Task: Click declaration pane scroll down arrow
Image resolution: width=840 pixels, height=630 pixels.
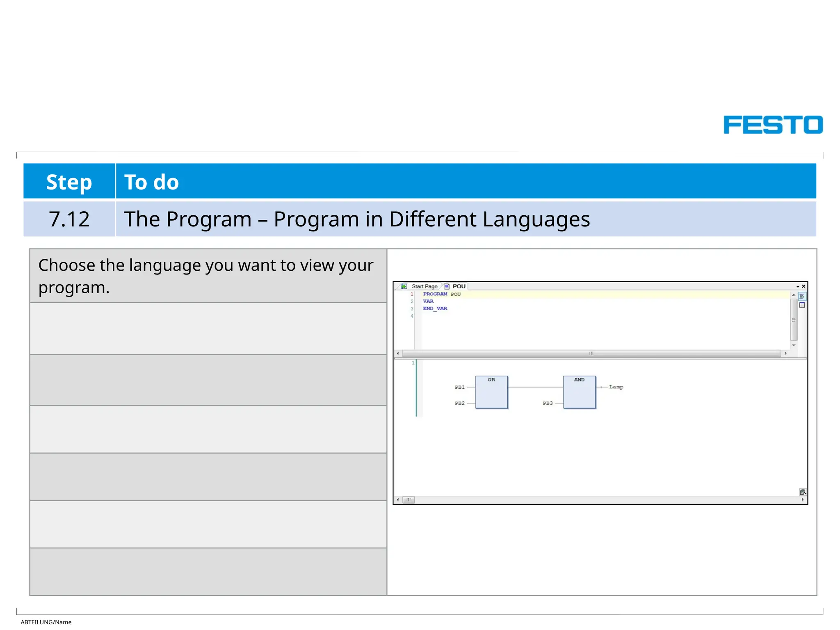Action: coord(794,345)
